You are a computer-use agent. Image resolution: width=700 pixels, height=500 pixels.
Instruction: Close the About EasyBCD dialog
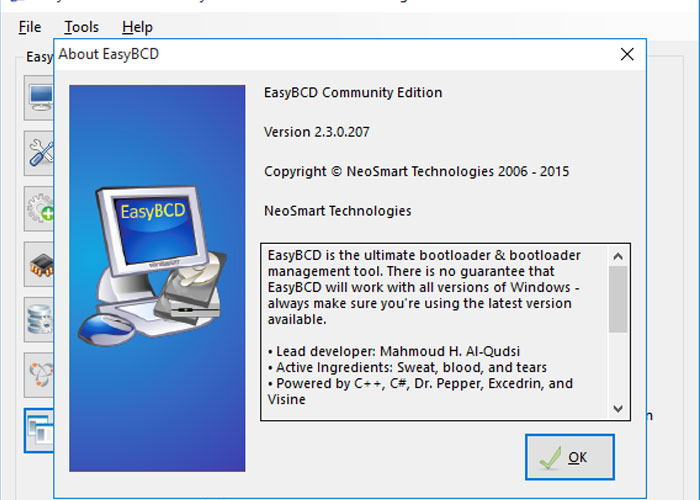point(627,54)
